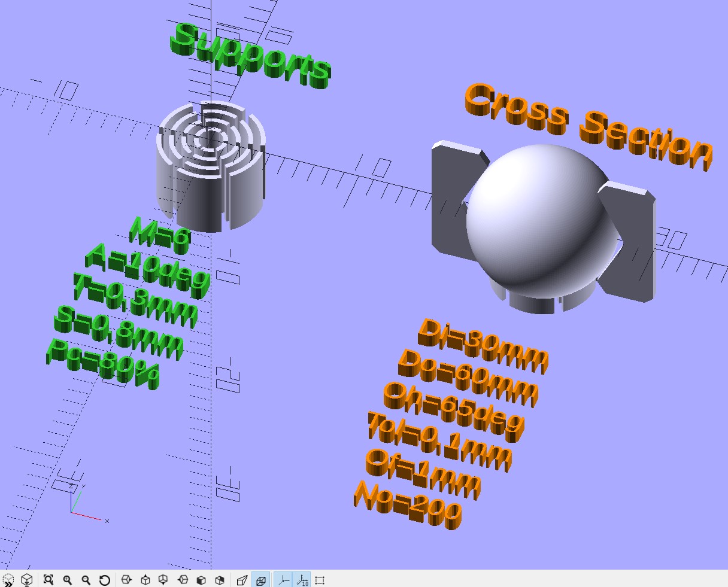Click the orange 'Cross Section' 3D title
Screen dimensions: 728x587
tap(589, 126)
